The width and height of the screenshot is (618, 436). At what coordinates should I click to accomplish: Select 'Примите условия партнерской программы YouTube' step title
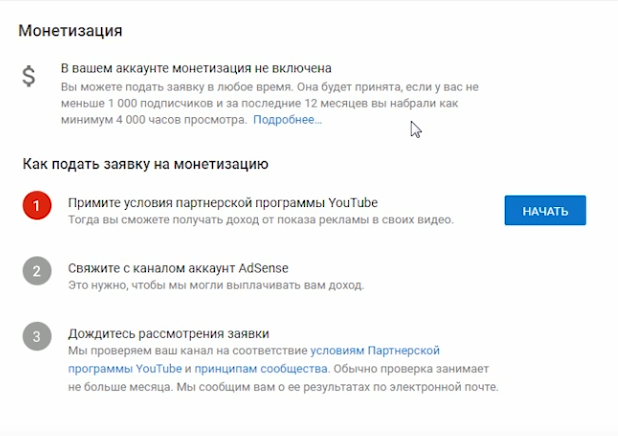point(223,203)
